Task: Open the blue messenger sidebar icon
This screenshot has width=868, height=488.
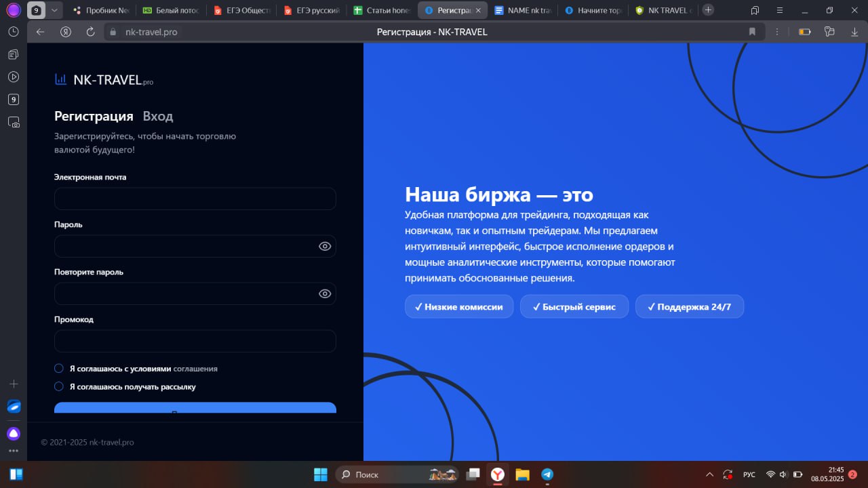Action: (14, 407)
